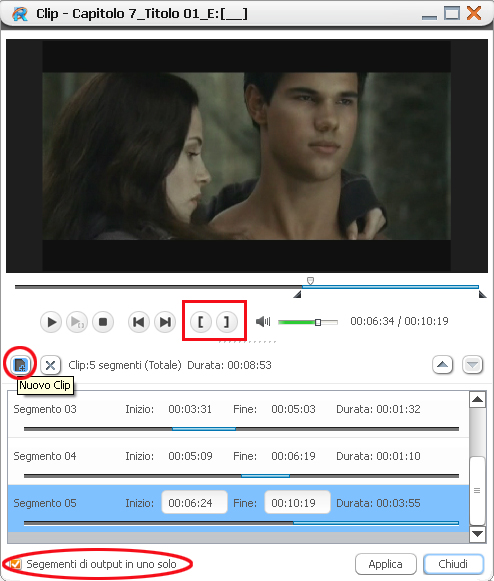This screenshot has height=581, width=494.
Task: Click the video preview frame
Action: [247, 156]
